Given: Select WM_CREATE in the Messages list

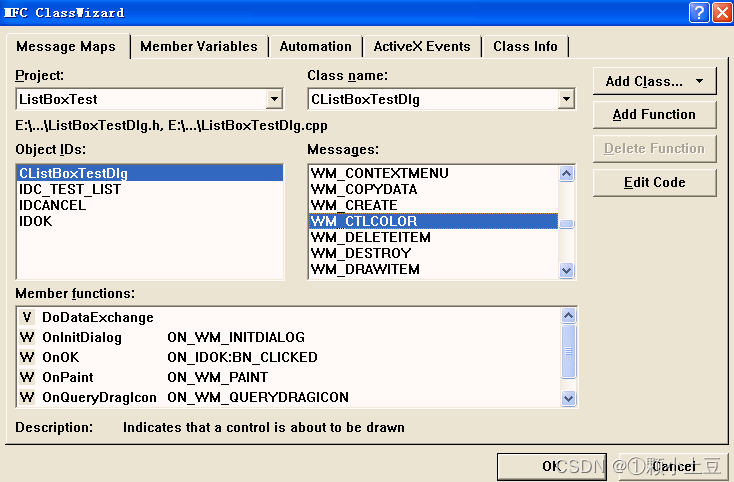Looking at the screenshot, I should click(x=354, y=206).
